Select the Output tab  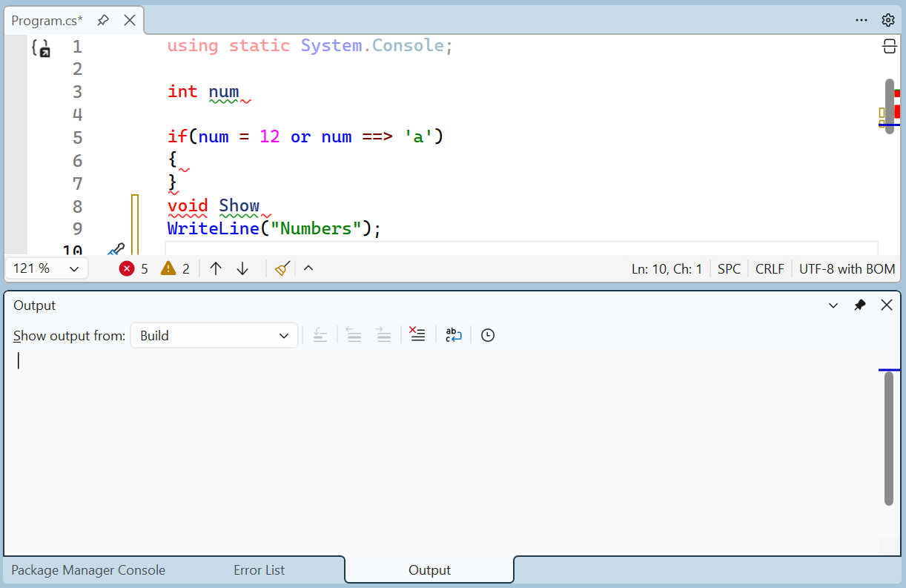coord(429,570)
